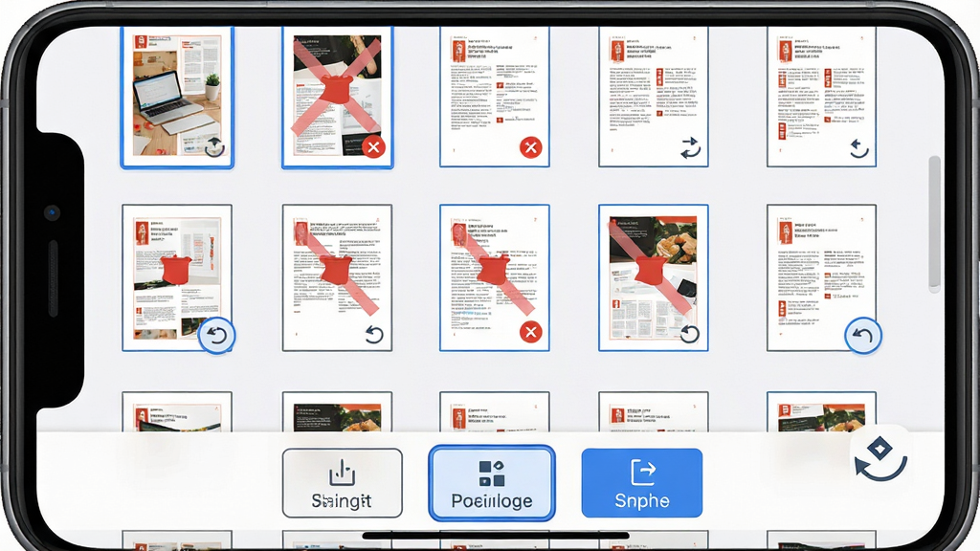The height and width of the screenshot is (551, 980).
Task: Tap the rotate icon on the food photo page
Action: click(689, 334)
